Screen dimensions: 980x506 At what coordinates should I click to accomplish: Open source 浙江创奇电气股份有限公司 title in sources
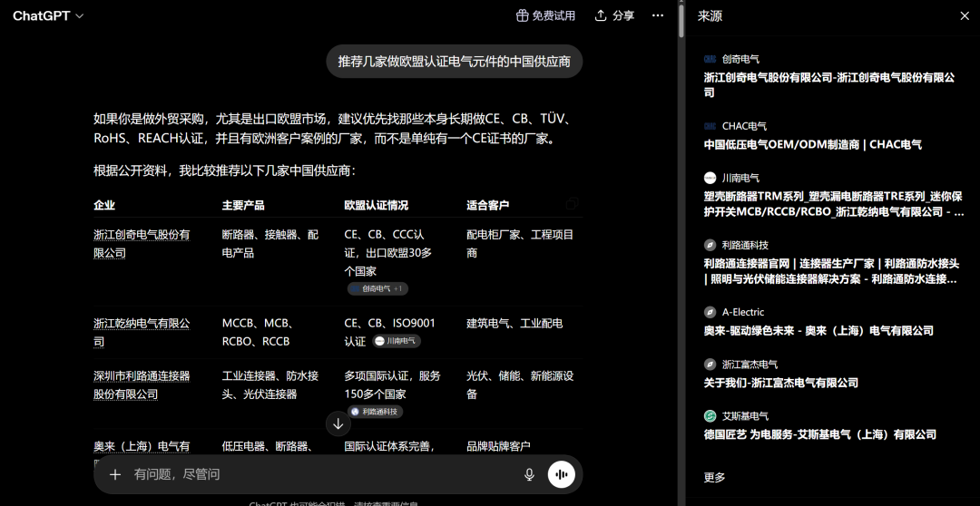(829, 85)
